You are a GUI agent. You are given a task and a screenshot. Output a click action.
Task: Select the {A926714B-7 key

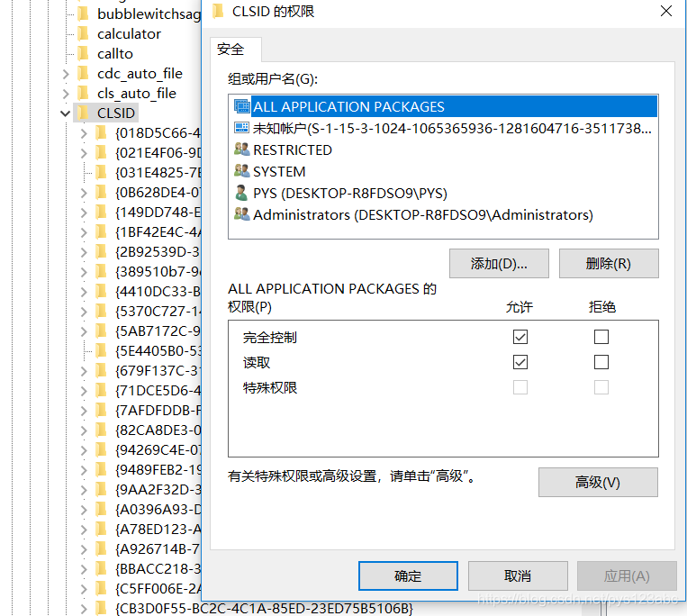click(158, 549)
